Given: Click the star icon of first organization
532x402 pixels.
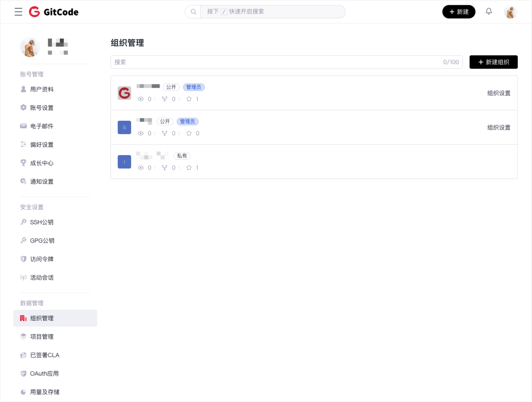Looking at the screenshot, I should point(189,99).
